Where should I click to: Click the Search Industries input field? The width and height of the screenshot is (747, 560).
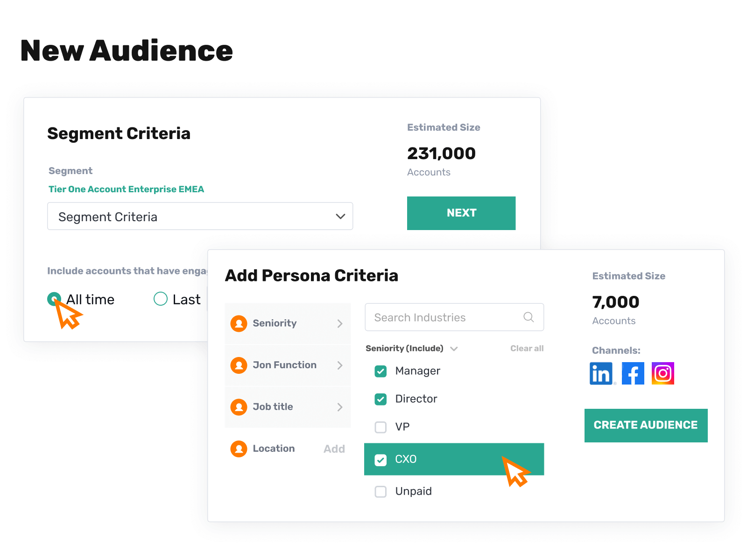coord(454,317)
